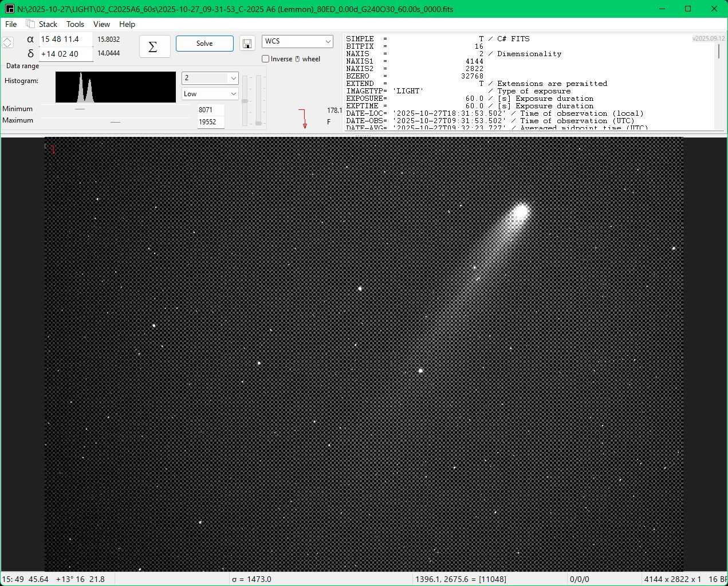Open the View menu
The width and height of the screenshot is (728, 586).
101,24
